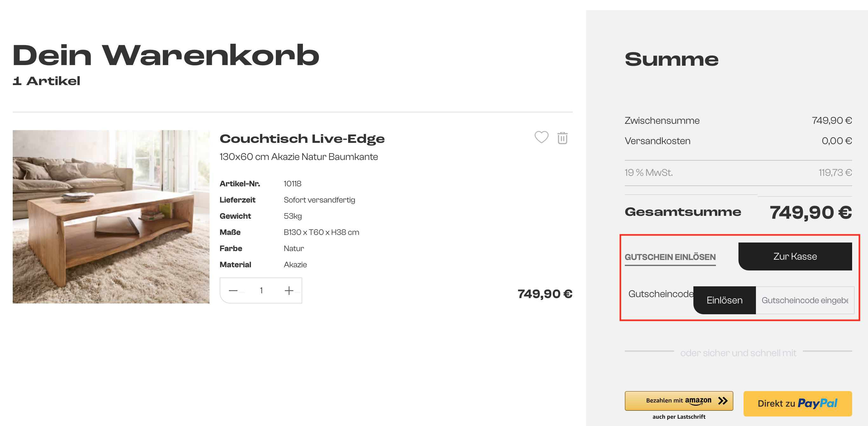The width and height of the screenshot is (868, 426).
Task: Click the Gesamtsumme label in summary
Action: [683, 212]
